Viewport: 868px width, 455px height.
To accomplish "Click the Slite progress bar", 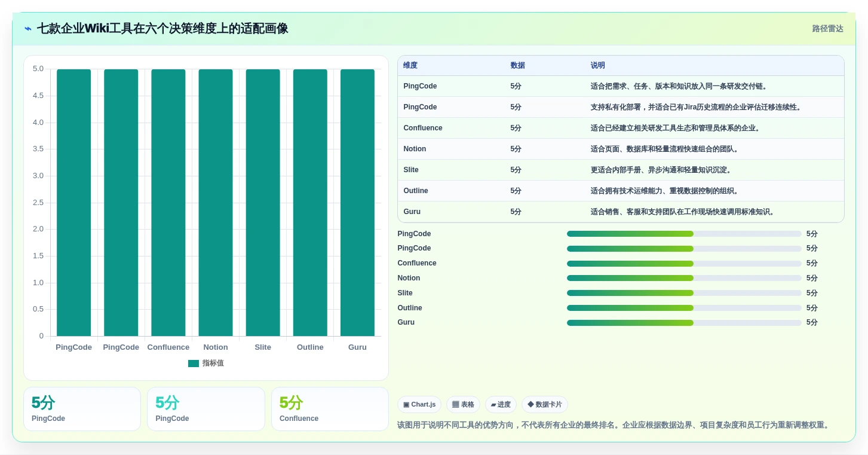I will (x=684, y=293).
